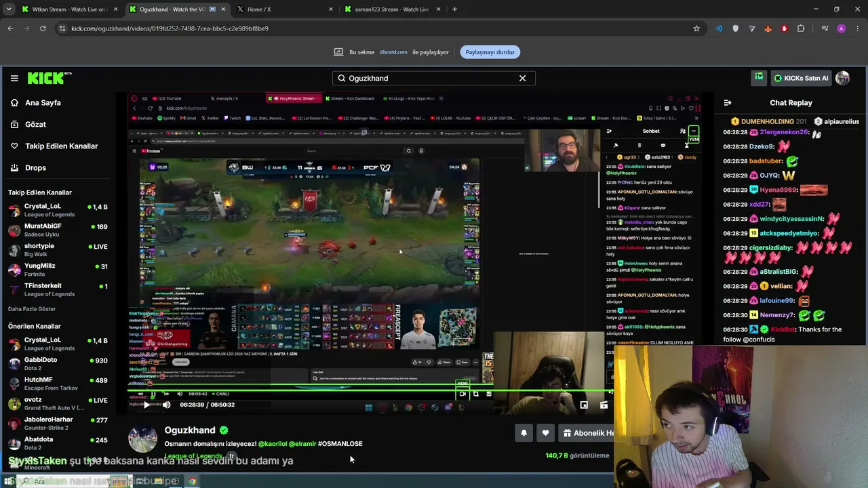Reload the current page
868x488 pixels.
(x=43, y=28)
